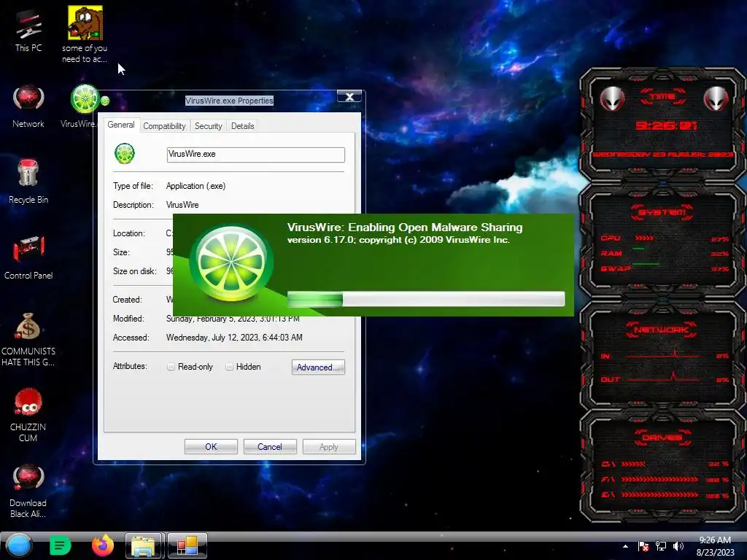Close the VirusWire.exe Properties dialog
Image resolution: width=747 pixels, height=560 pixels.
pyautogui.click(x=349, y=97)
